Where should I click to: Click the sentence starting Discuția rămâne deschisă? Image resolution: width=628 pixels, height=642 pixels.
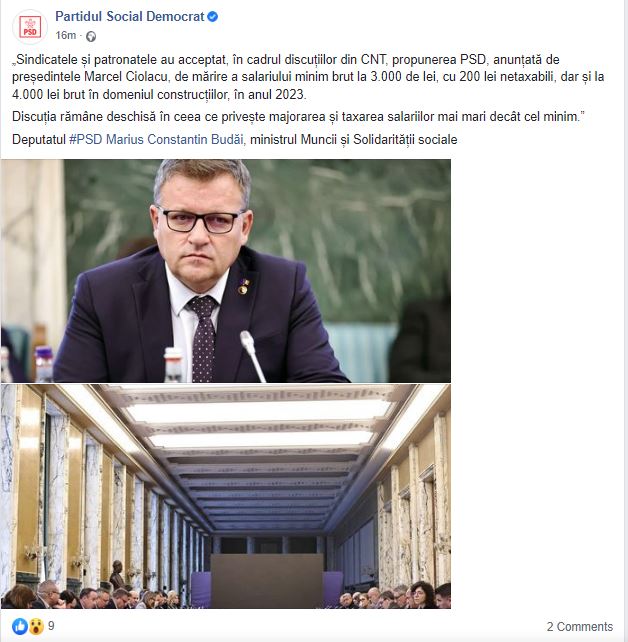[298, 117]
